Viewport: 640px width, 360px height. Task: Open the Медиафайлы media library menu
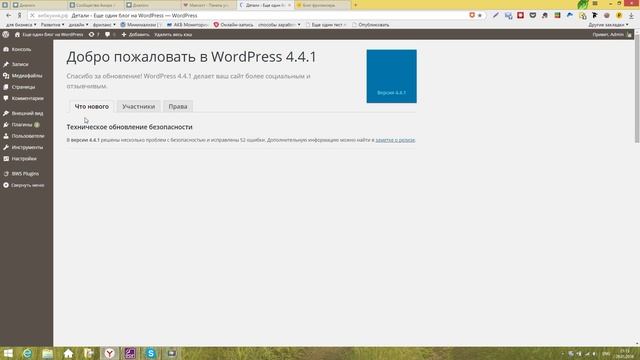pyautogui.click(x=27, y=76)
